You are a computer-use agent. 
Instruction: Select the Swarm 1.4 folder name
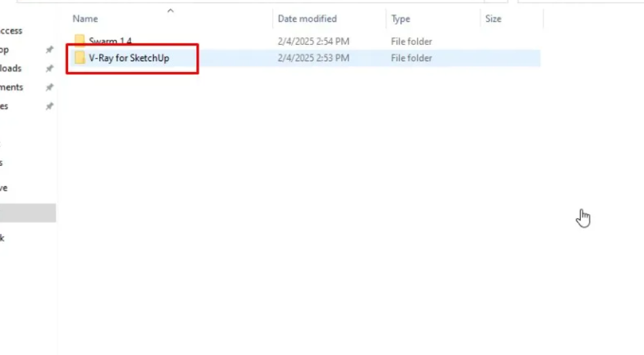point(110,41)
